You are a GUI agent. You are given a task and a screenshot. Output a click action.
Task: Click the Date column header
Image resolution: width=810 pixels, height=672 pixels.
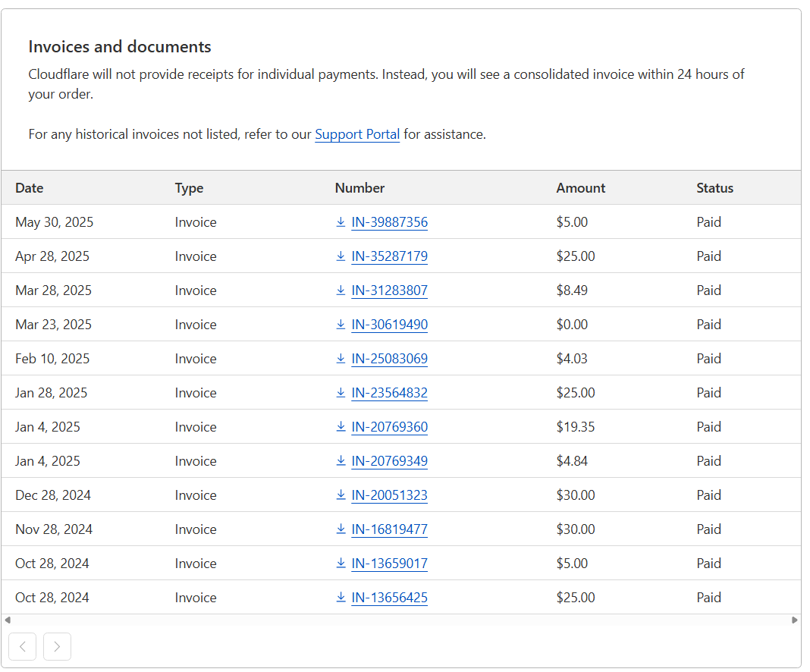click(30, 188)
